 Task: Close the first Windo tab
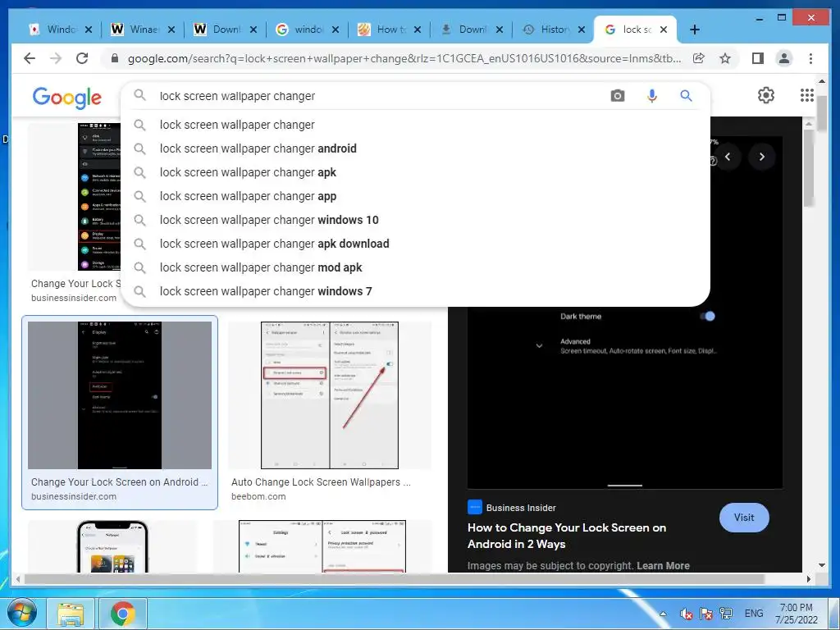pyautogui.click(x=89, y=30)
